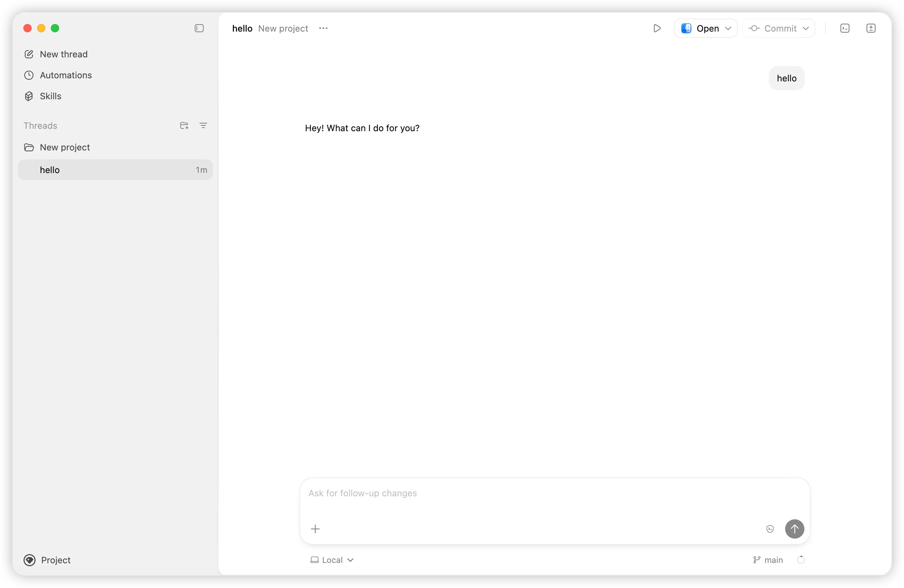Expand the Open dropdown chevron
Image resolution: width=904 pixels, height=588 pixels.
coord(728,28)
